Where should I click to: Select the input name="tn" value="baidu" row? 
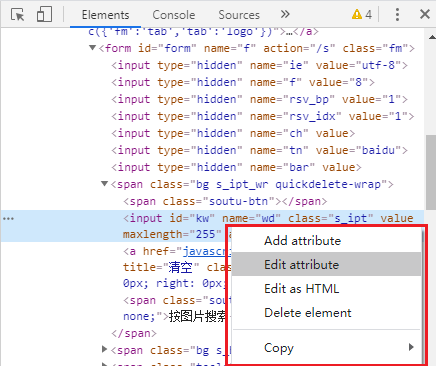(x=259, y=150)
